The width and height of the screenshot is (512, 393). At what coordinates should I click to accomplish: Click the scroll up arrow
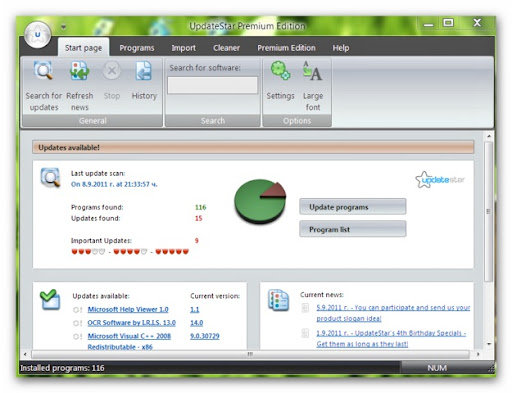(488, 136)
